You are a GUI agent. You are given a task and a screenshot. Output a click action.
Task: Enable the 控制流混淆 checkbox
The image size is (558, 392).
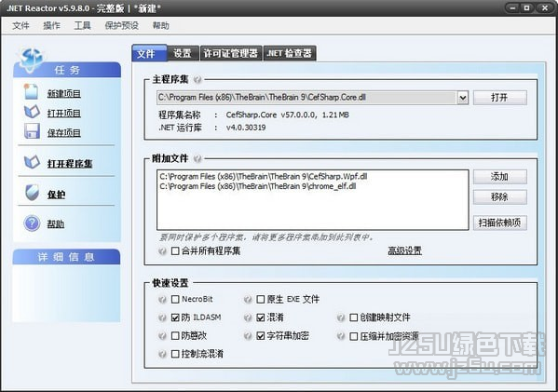coord(175,354)
